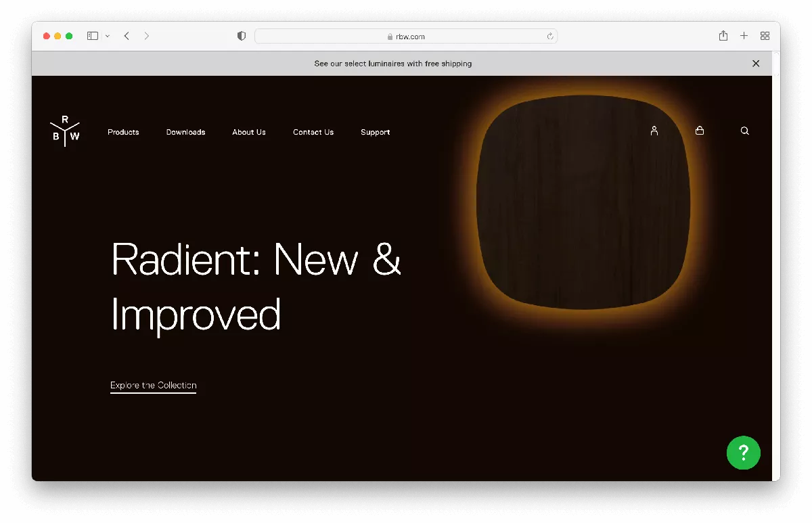812x523 pixels.
Task: Click the Share icon in Safari toolbar
Action: click(x=723, y=35)
